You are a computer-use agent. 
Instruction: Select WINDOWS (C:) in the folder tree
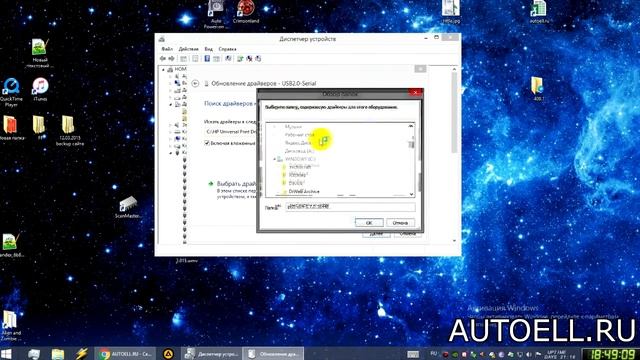[x=300, y=159]
